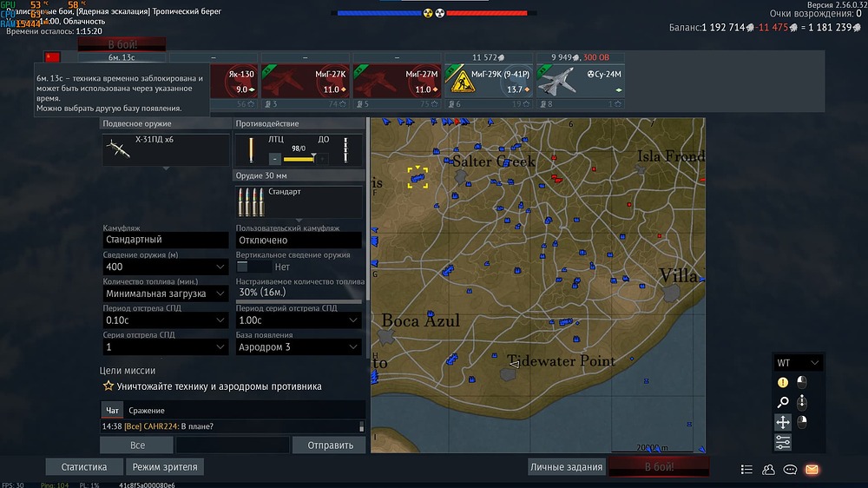This screenshot has height=488, width=868.
Task: Click the white airfield triangle near Tidewater Point
Action: 515,364
